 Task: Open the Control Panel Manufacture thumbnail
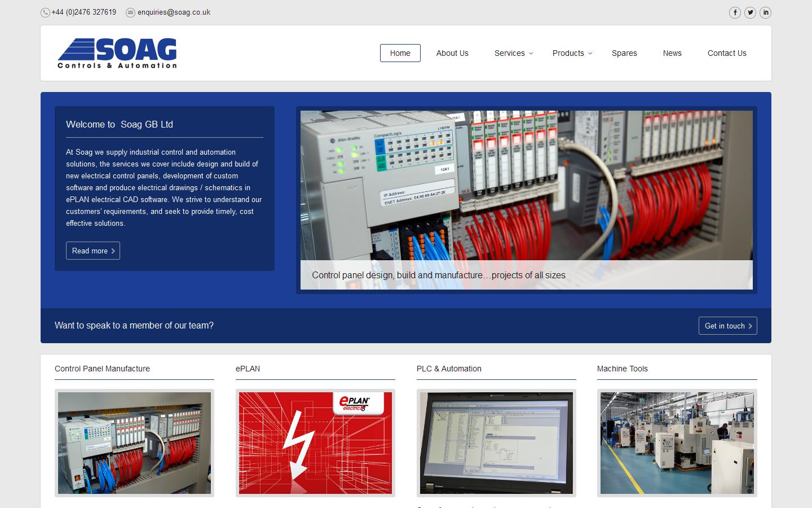pos(134,443)
